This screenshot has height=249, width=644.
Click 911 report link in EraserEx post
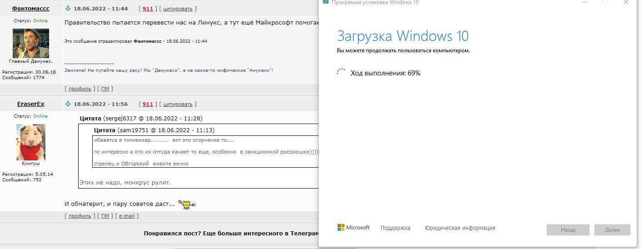pos(148,104)
